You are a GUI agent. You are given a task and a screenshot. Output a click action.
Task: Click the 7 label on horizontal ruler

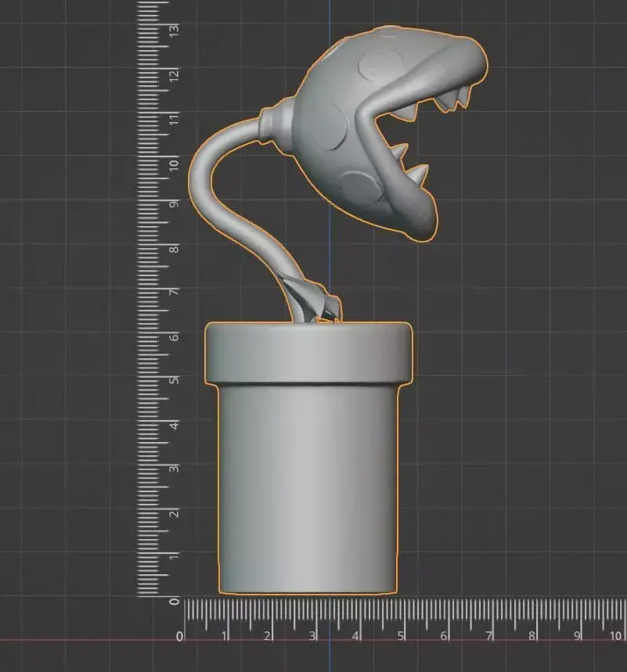point(488,636)
